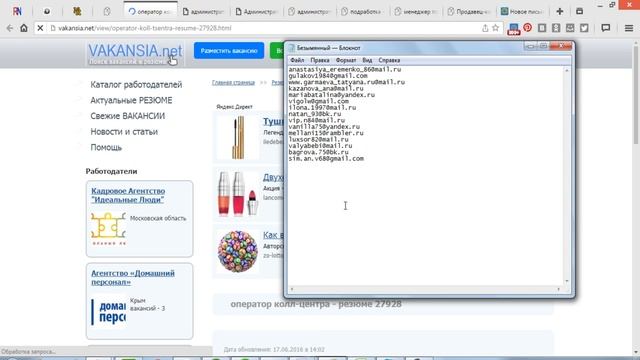Click the gulakov1984@gmail.com line in Notepad
Screen dimensions: 640x360
[328, 76]
